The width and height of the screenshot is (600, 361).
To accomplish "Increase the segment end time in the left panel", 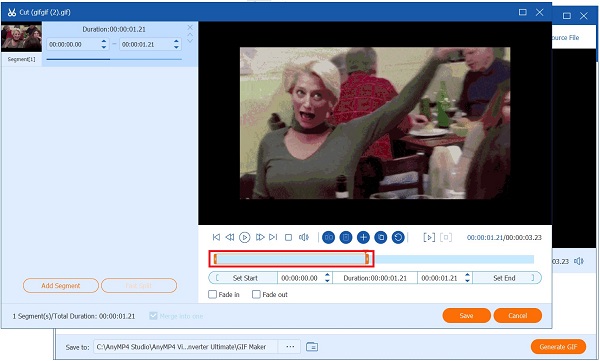I will coord(176,41).
